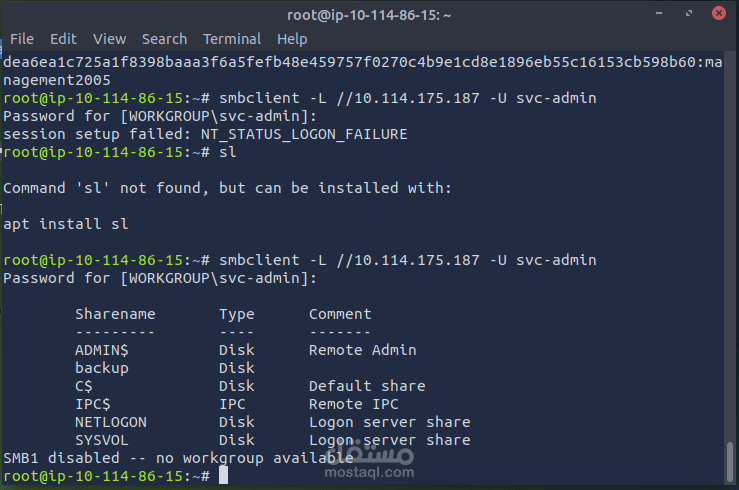Viewport: 739px width, 490px height.
Task: Open the View menu
Action: tap(109, 39)
